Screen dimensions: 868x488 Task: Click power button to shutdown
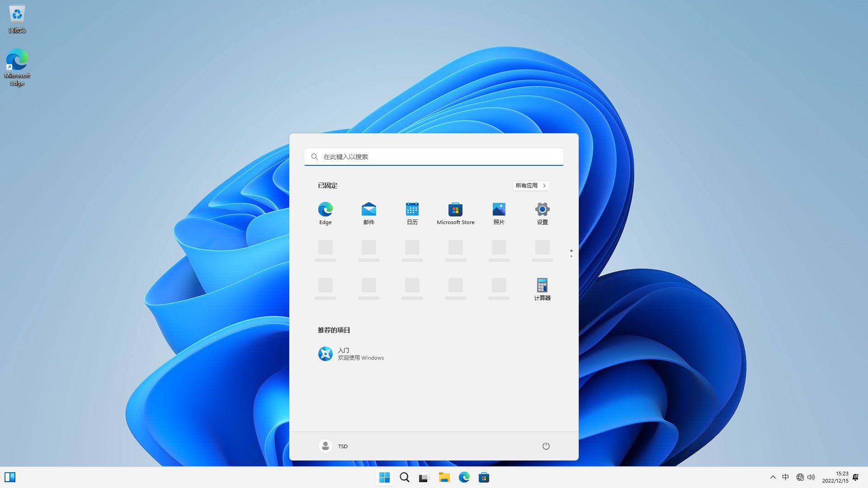[x=546, y=446]
